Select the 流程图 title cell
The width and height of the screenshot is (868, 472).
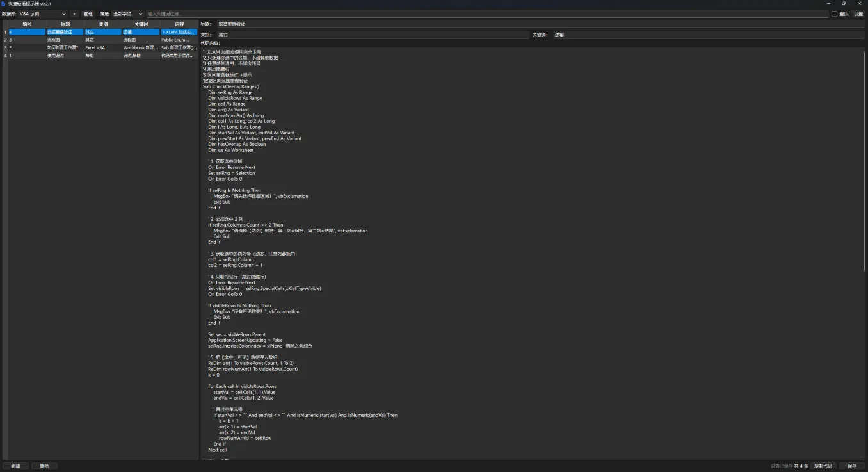[65, 40]
